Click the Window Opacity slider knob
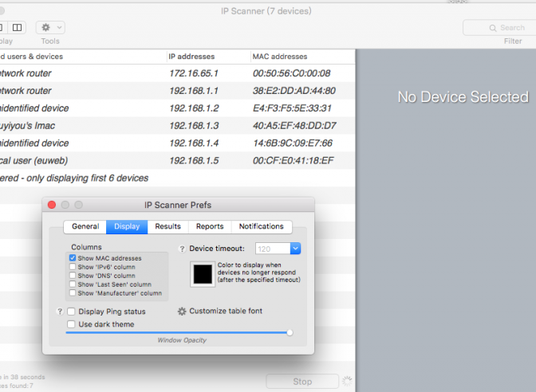536x392 pixels. [x=290, y=332]
